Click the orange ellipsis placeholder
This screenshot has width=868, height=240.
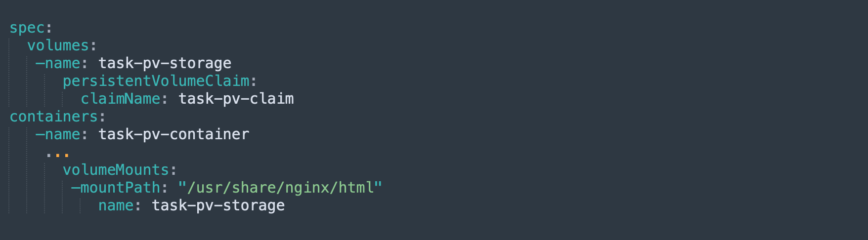(x=57, y=155)
